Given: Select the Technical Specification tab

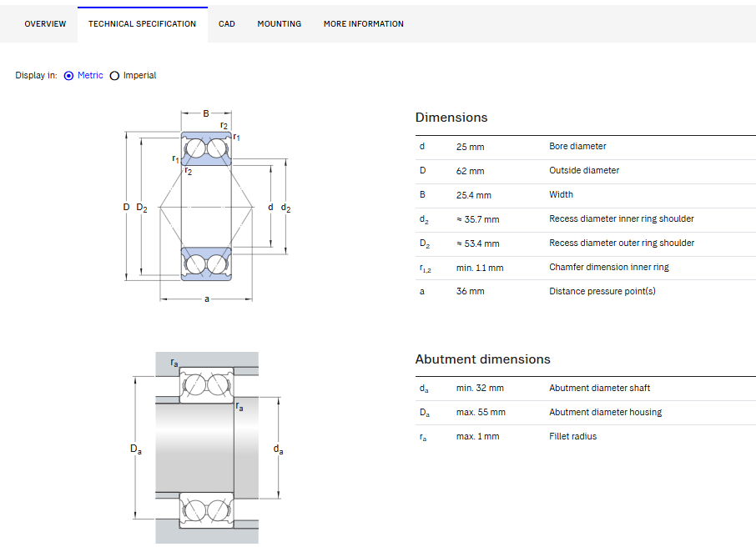Looking at the screenshot, I should [142, 24].
